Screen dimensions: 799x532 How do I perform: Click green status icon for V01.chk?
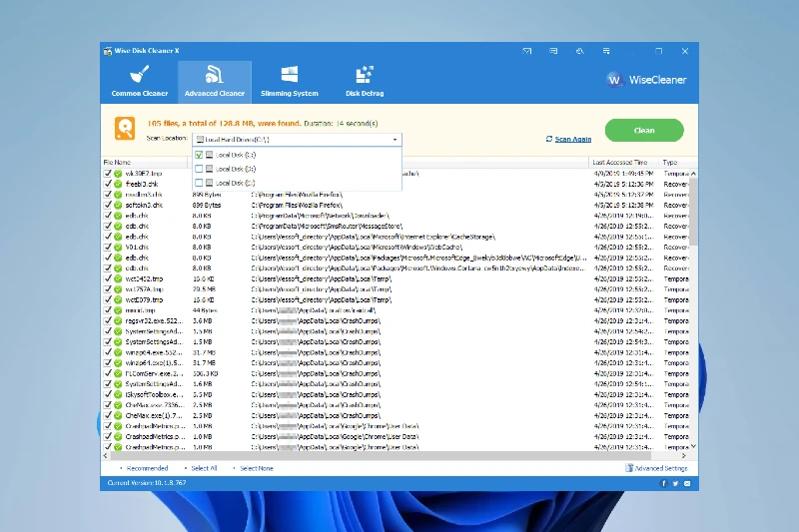tap(118, 247)
